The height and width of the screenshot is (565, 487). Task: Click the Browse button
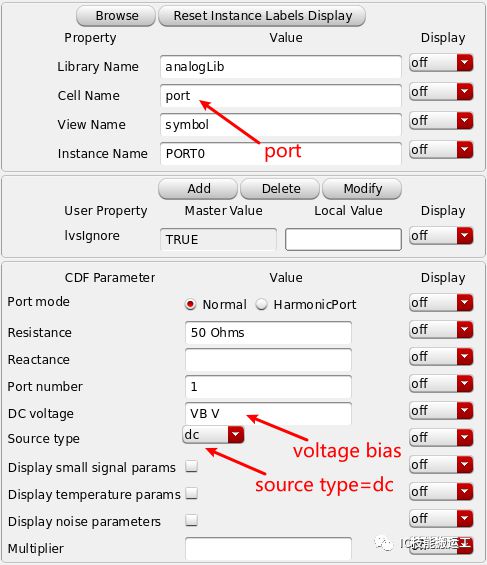[116, 16]
